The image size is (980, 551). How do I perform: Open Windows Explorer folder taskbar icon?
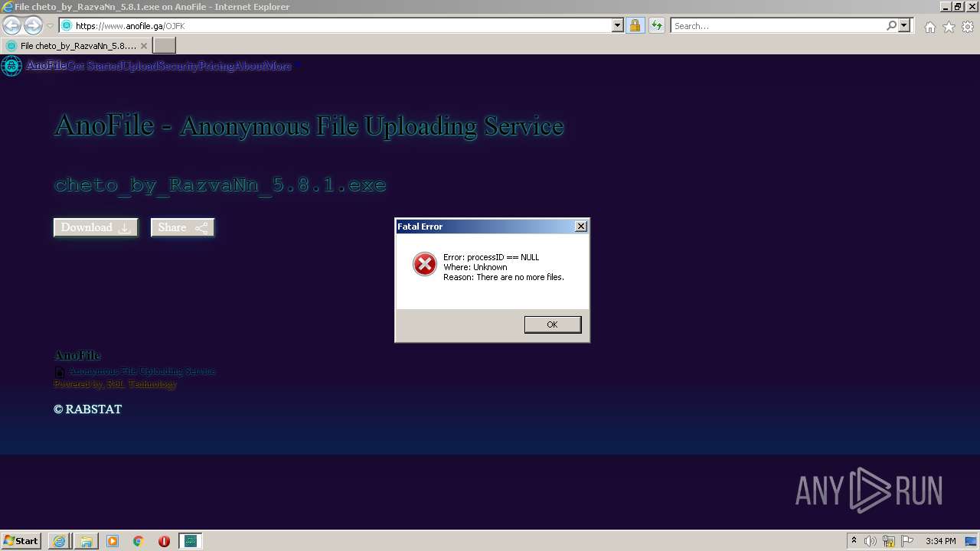(x=86, y=541)
